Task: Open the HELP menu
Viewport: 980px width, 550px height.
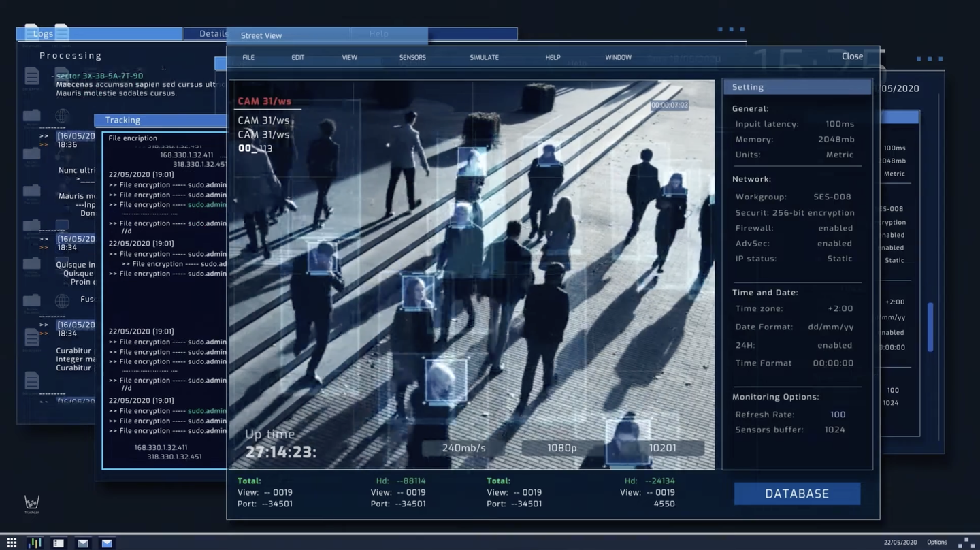Action: 553,57
